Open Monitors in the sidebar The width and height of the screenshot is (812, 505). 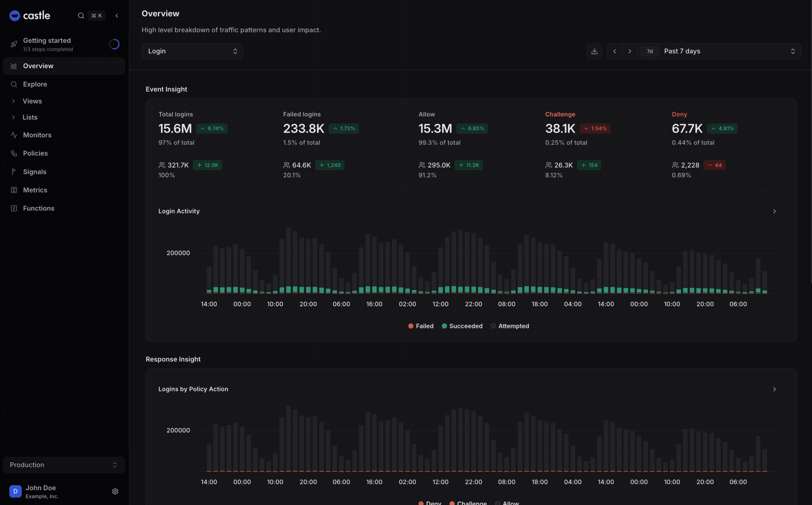[37, 135]
